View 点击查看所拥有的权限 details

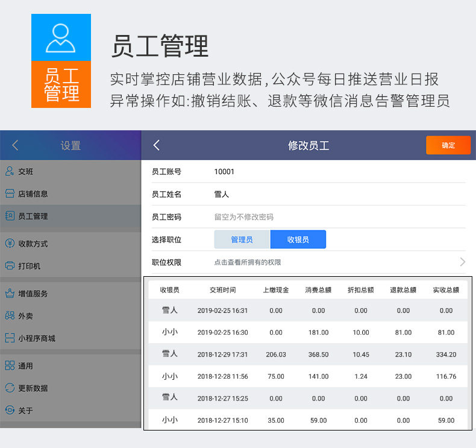[x=248, y=262]
